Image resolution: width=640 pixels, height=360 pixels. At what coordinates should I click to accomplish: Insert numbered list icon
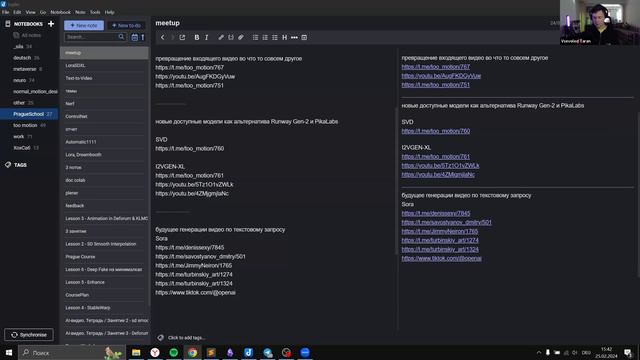265,37
